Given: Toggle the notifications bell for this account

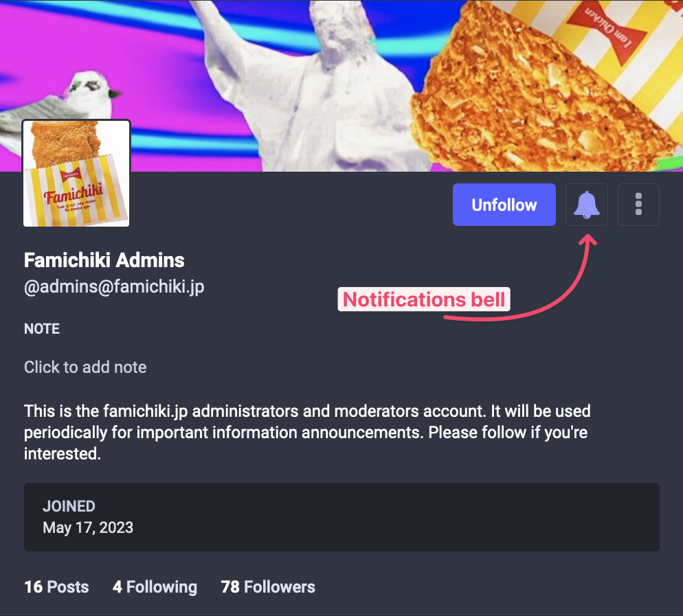Looking at the screenshot, I should click(x=586, y=205).
